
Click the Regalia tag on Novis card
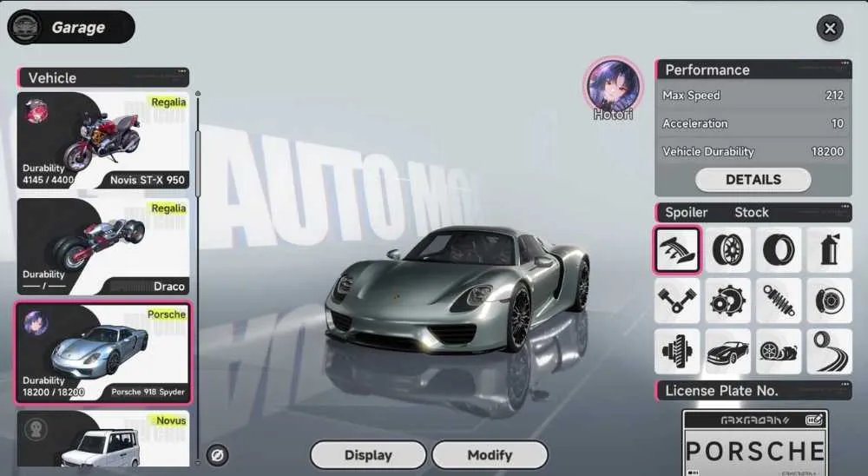169,102
